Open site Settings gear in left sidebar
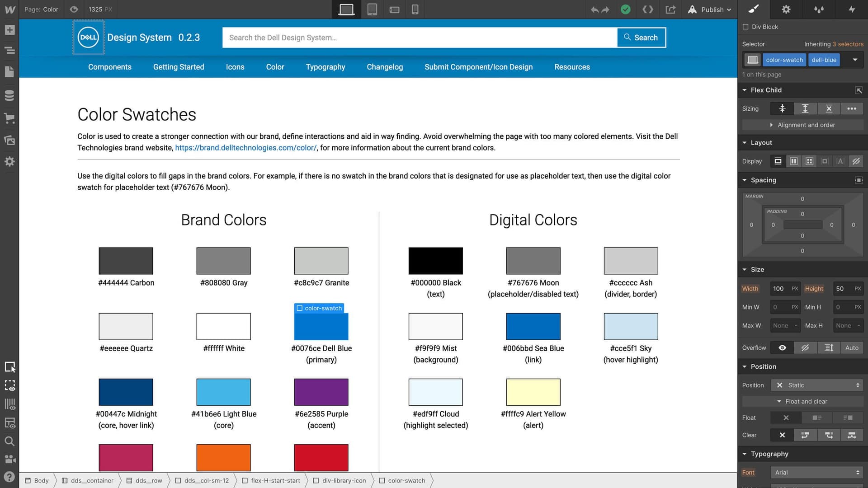This screenshot has height=488, width=868. [x=9, y=161]
